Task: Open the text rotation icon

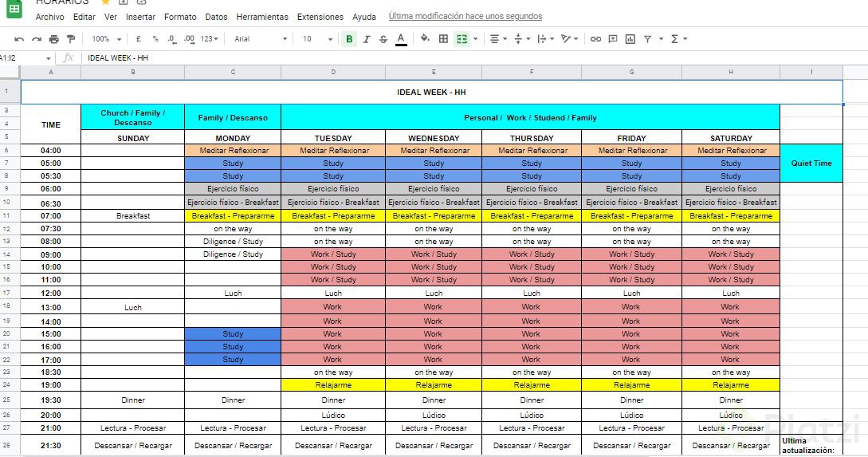Action: (x=566, y=39)
